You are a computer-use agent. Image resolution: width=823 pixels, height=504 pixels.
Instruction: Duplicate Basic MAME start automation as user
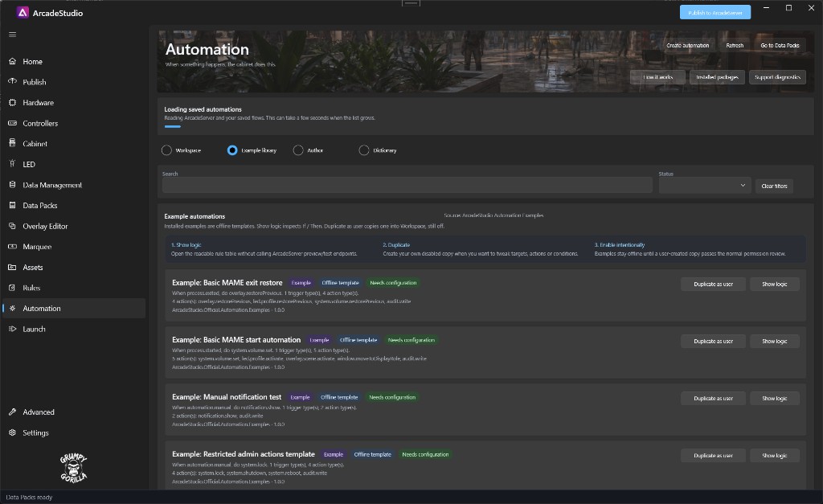(x=713, y=342)
